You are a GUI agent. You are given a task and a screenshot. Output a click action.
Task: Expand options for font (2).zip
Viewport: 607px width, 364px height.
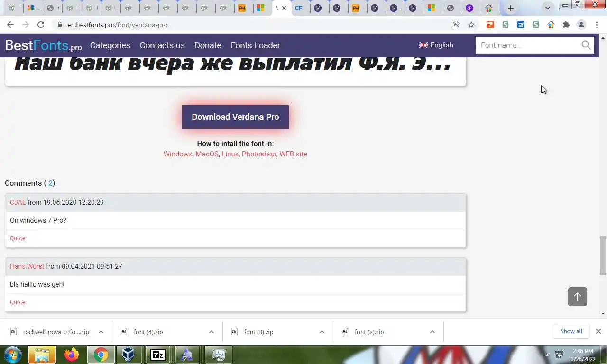(432, 332)
